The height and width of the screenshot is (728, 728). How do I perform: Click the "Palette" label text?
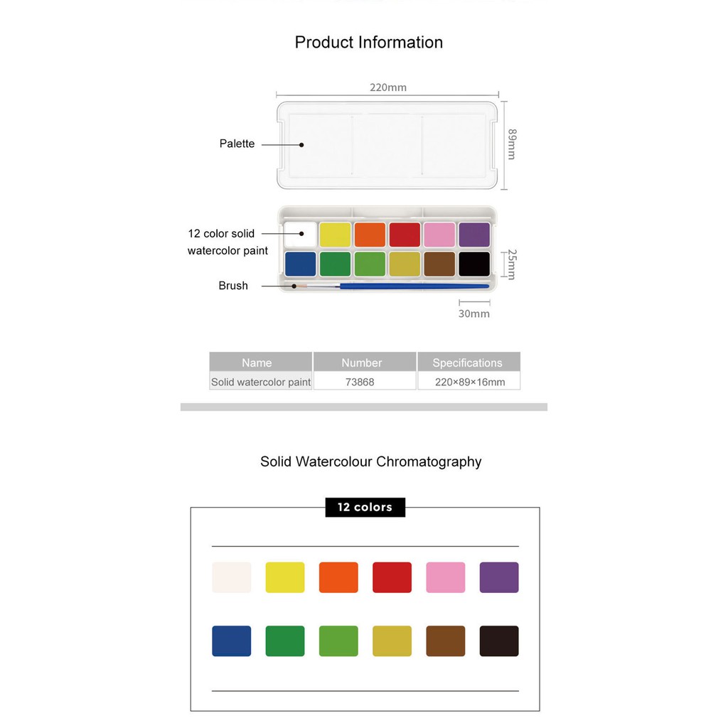(237, 144)
